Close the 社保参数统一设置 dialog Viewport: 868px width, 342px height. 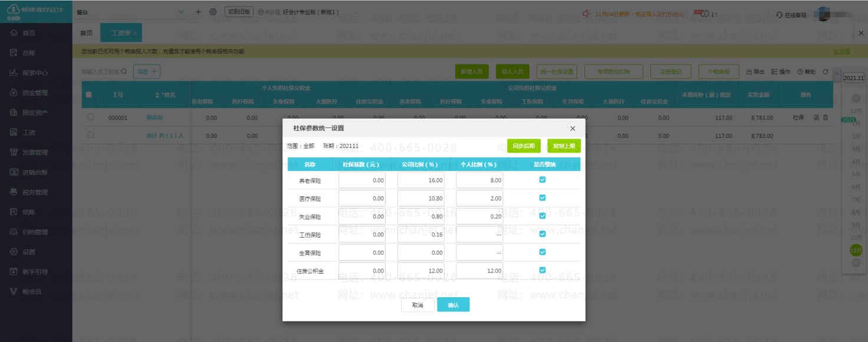[572, 128]
